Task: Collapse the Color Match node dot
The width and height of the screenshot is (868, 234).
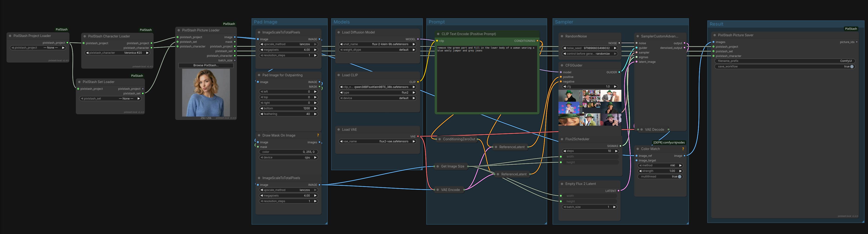Action: click(x=638, y=149)
